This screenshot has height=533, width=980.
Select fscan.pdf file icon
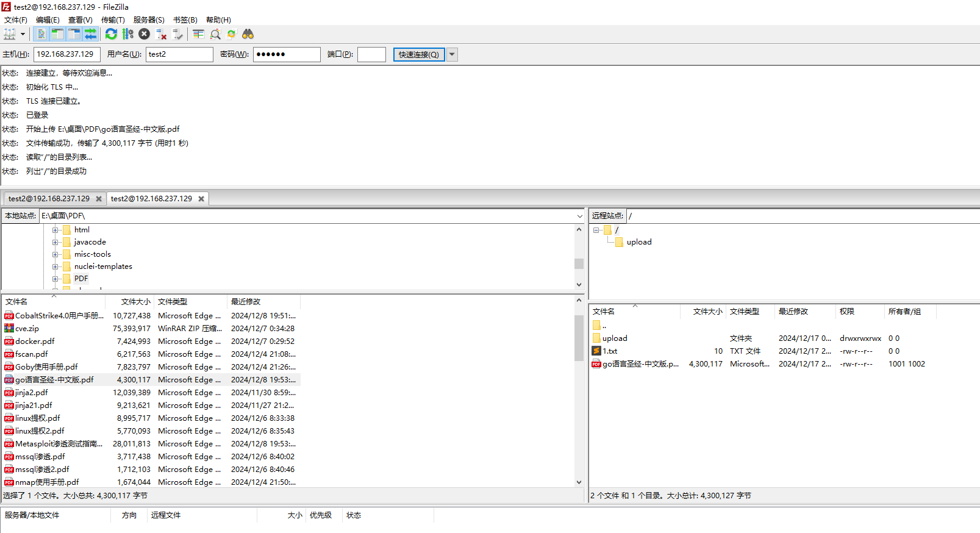click(9, 354)
